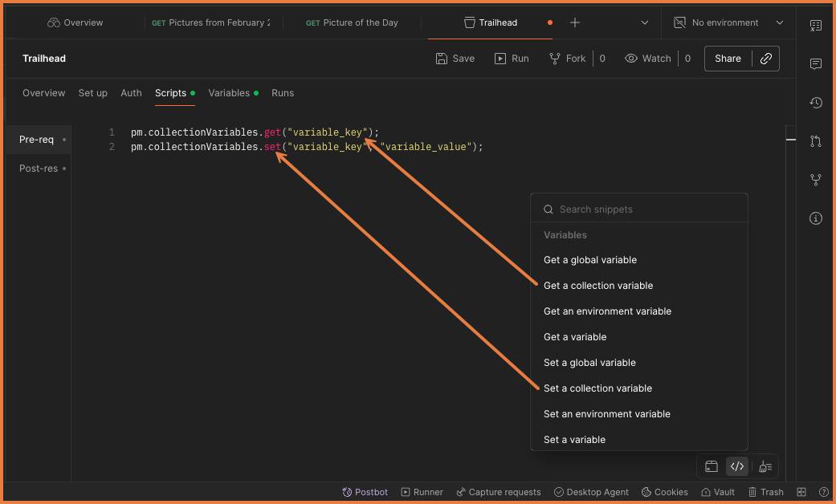Click the no-environment quick look icon
Screen dimensions: 836x504
click(679, 22)
